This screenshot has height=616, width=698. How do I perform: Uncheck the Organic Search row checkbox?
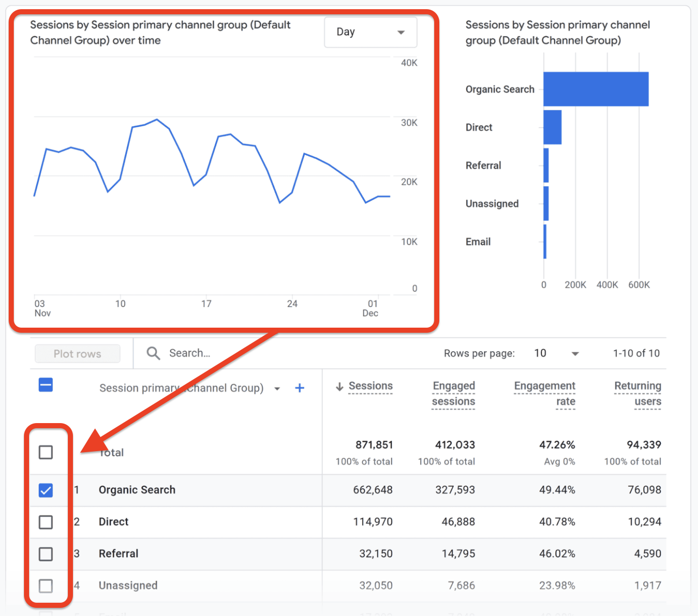point(46,490)
